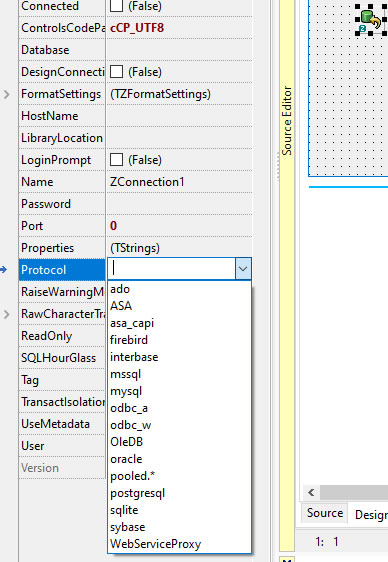
Task: Select the LibraryLocation property row
Action: point(136,138)
